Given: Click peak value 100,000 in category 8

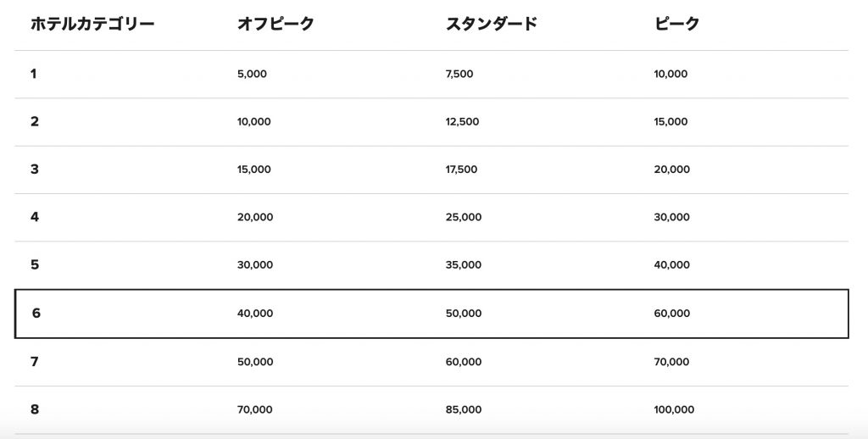Looking at the screenshot, I should (674, 410).
